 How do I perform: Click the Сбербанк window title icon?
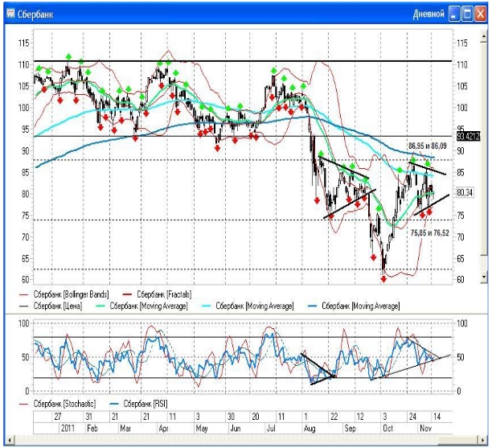tap(10, 14)
